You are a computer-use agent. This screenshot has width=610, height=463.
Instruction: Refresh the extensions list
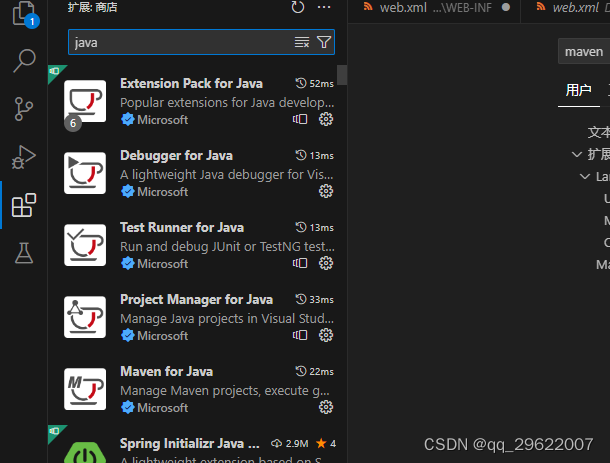tap(298, 7)
